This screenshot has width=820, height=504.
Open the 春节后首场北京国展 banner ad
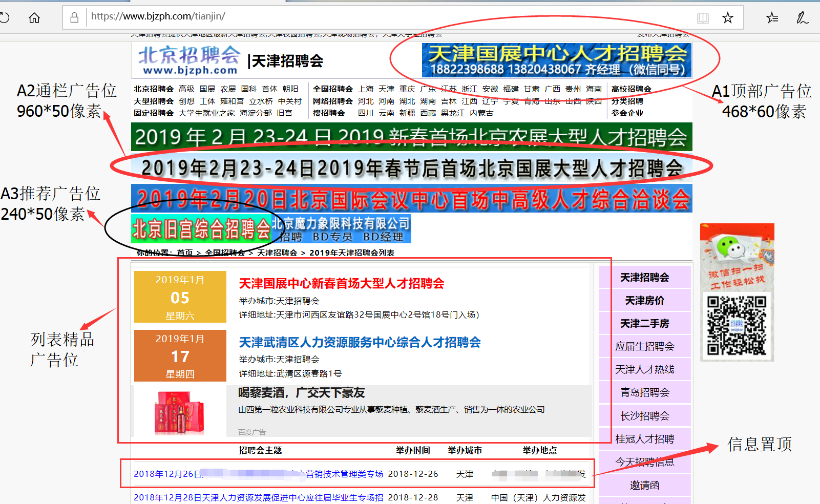[x=411, y=168]
